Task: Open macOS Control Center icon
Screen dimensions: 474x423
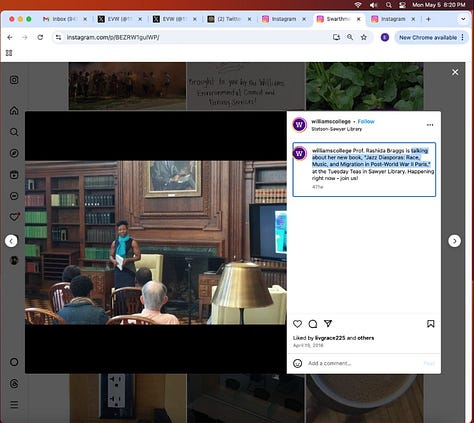Action: click(x=402, y=5)
